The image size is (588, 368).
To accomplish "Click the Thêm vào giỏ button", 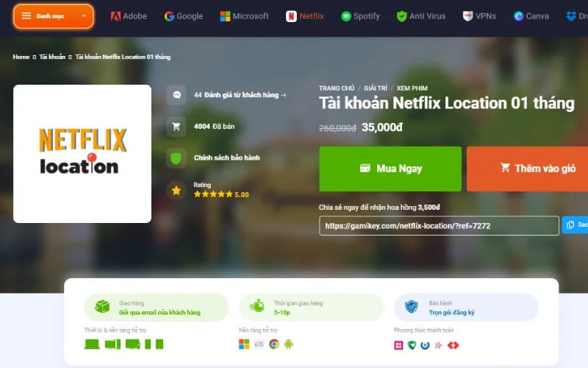I will coord(527,169).
